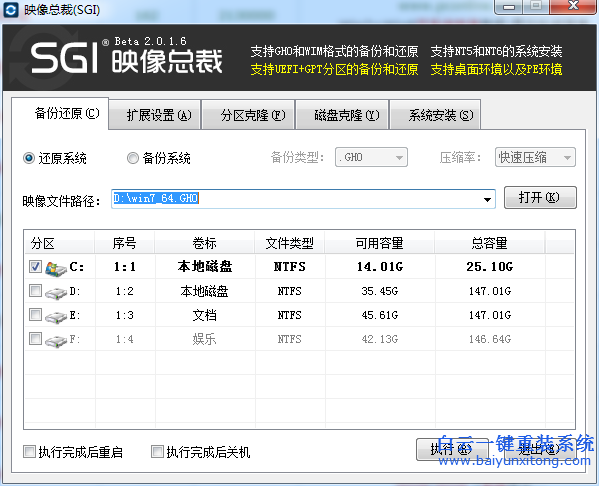Click the 35.45G free space cell
Image resolution: width=599 pixels, height=486 pixels.
(x=380, y=291)
